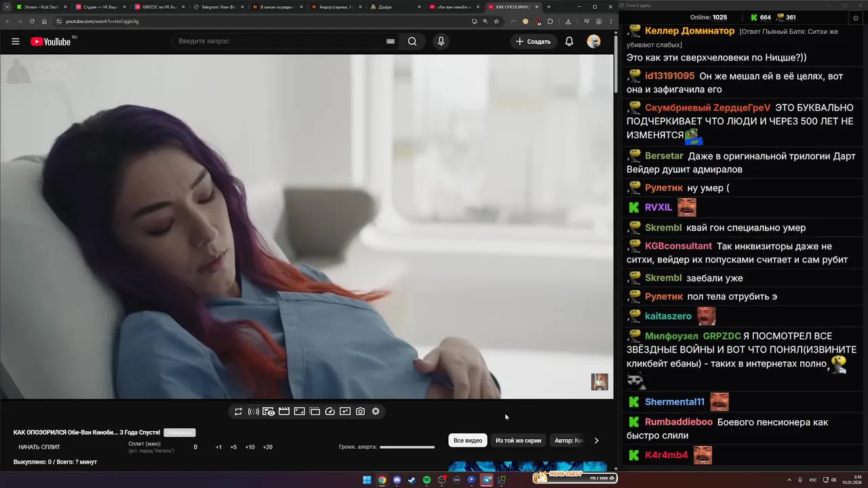Click the cinema view eye icon
The width and height of the screenshot is (868, 488).
tap(269, 411)
